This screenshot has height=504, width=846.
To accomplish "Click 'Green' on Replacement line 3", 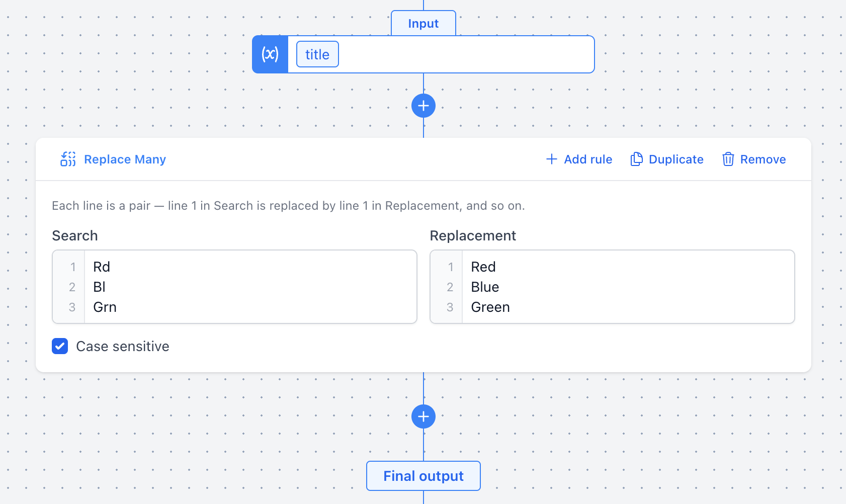I will click(490, 307).
